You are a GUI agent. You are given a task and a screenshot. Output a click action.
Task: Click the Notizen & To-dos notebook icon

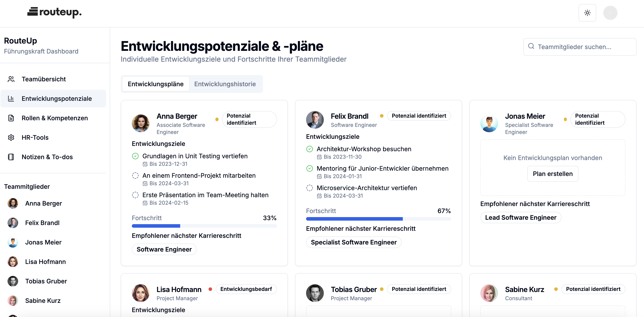(x=11, y=157)
